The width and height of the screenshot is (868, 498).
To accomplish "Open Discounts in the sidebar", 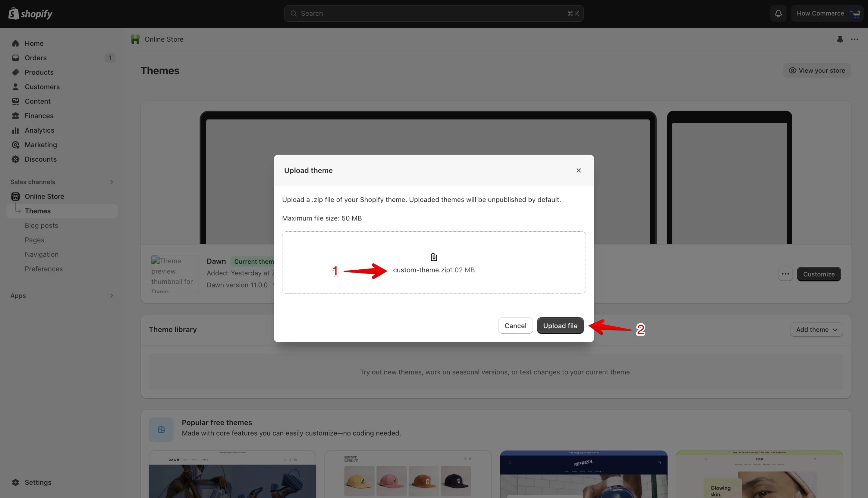I will tap(62, 159).
